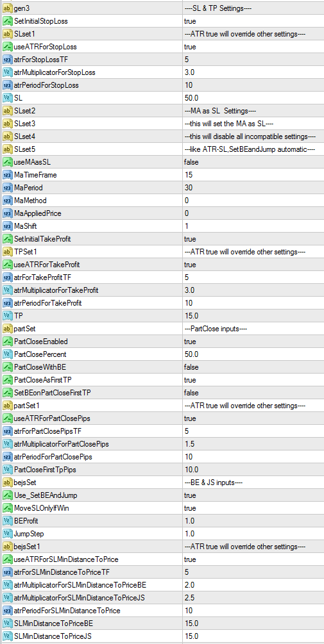This screenshot has width=324, height=644.
Task: Click the integer icon beside MaMethod
Action: (x=8, y=201)
